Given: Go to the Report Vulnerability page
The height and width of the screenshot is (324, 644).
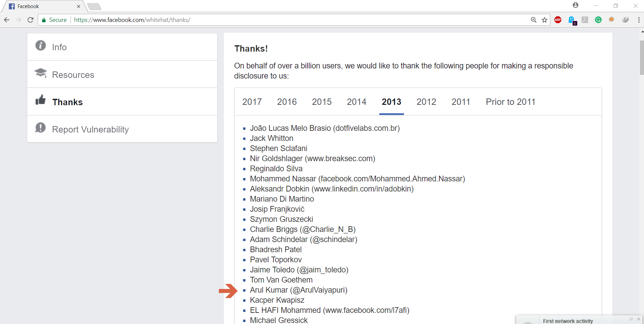Looking at the screenshot, I should pyautogui.click(x=90, y=129).
